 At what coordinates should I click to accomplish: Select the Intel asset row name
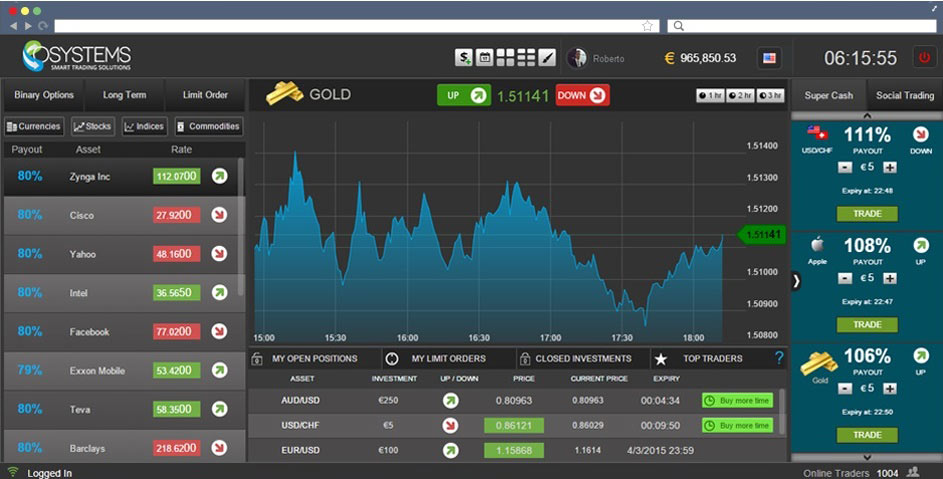point(79,293)
